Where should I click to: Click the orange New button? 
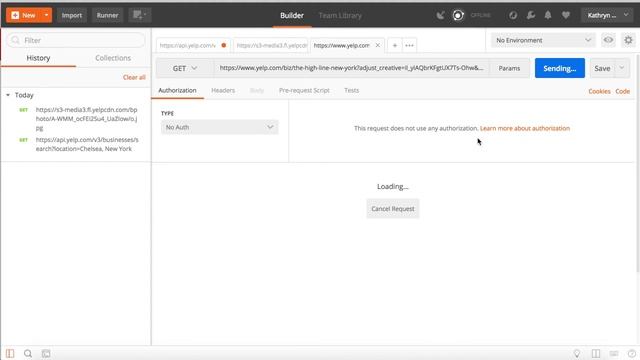[x=24, y=16]
